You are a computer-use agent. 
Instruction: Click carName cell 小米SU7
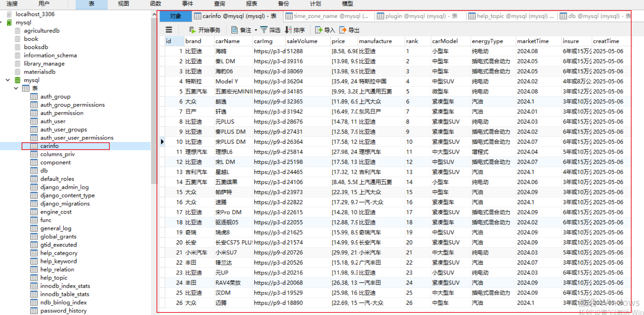(233, 252)
